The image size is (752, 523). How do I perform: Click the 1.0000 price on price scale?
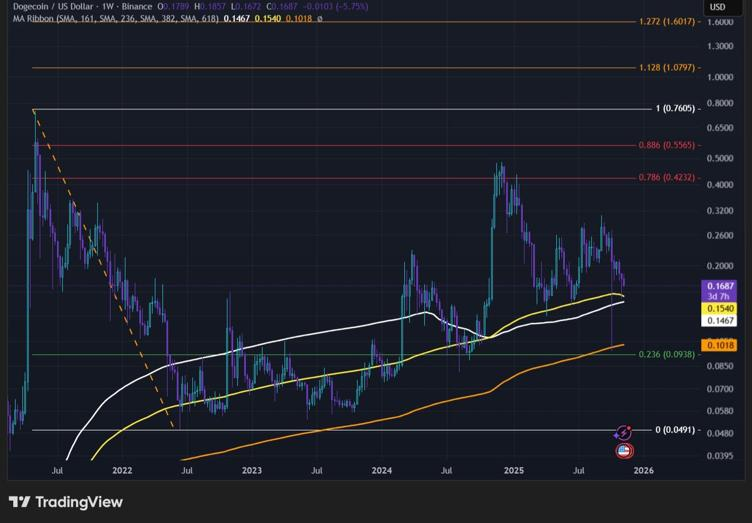point(718,76)
